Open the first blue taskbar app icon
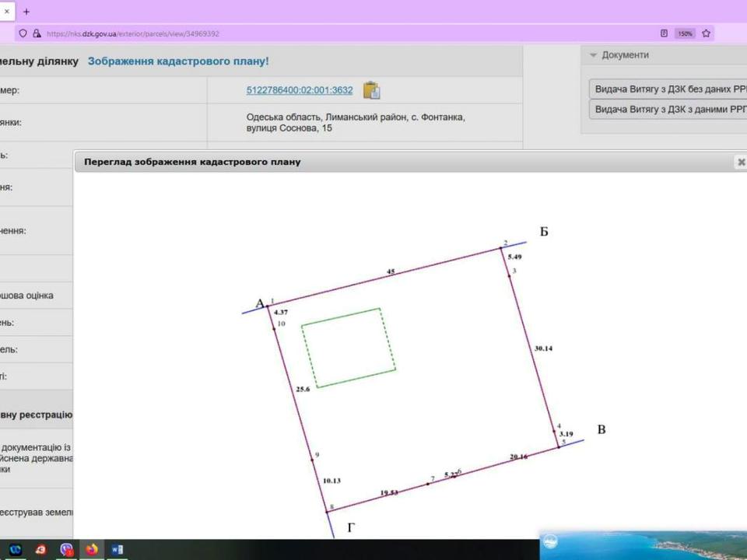Image resolution: width=747 pixels, height=560 pixels. [16, 550]
